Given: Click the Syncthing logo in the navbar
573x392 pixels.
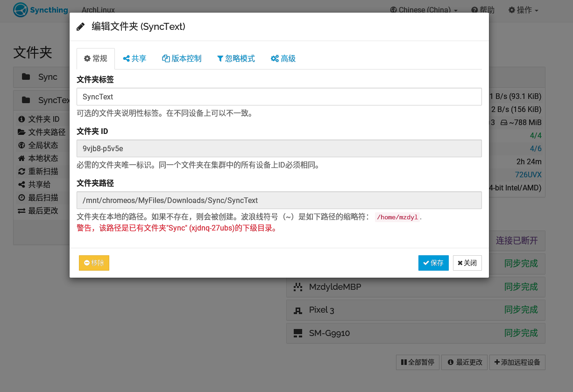Looking at the screenshot, I should pyautogui.click(x=41, y=10).
